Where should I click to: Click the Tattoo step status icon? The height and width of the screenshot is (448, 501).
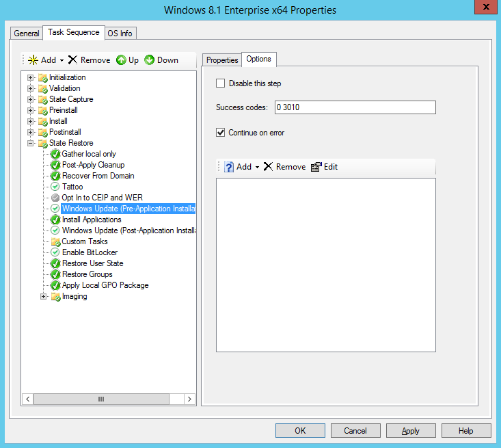[x=55, y=187]
